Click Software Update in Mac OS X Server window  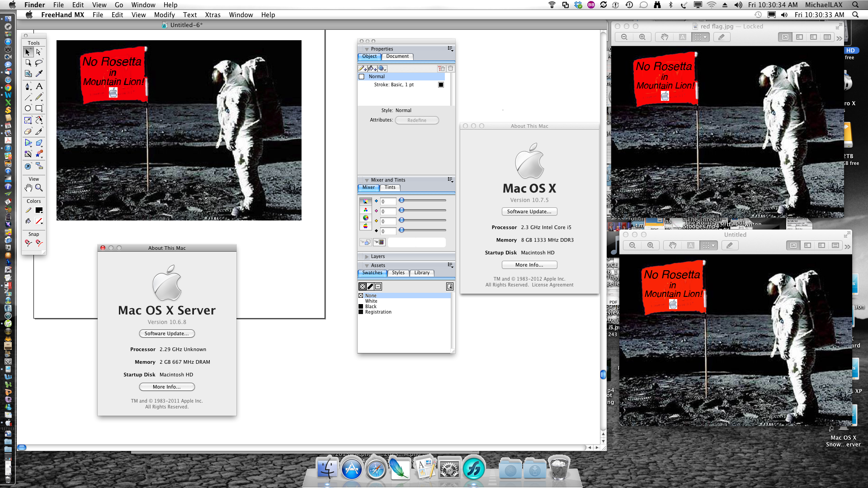click(x=167, y=334)
